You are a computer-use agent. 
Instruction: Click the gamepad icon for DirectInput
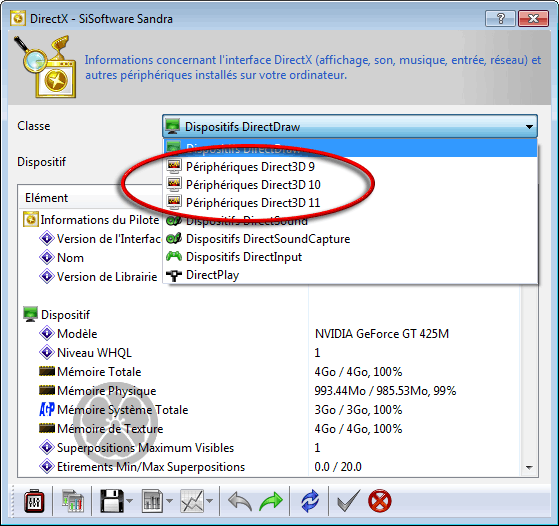174,256
